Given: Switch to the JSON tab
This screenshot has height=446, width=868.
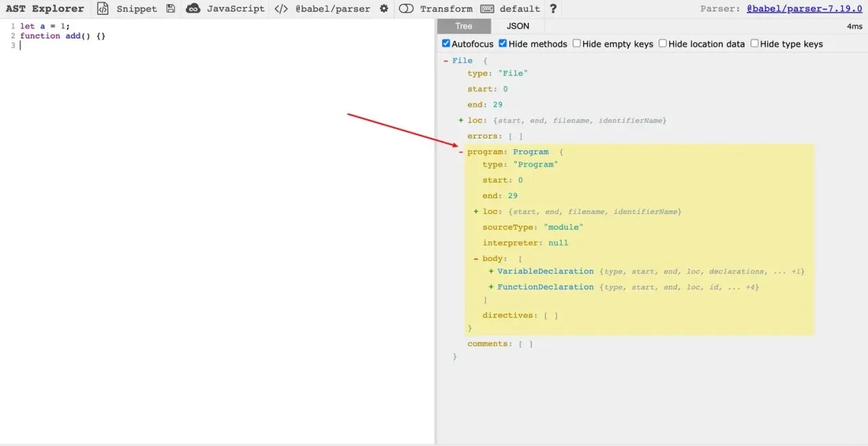Looking at the screenshot, I should point(518,26).
